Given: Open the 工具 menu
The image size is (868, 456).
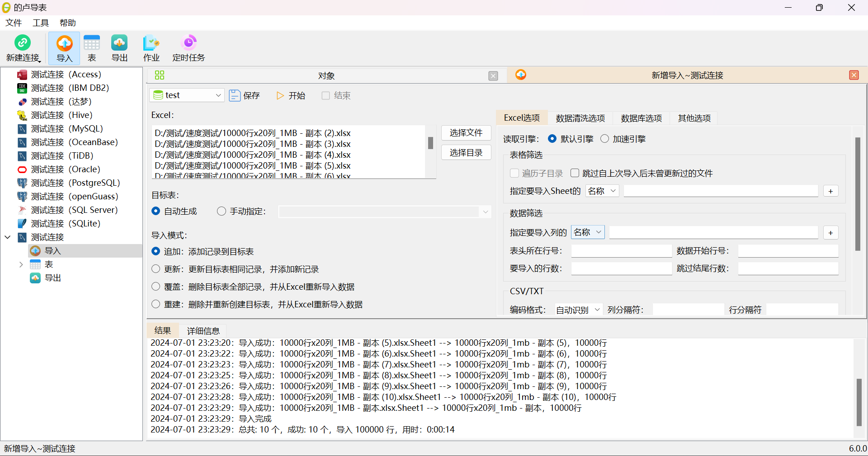Looking at the screenshot, I should (41, 23).
